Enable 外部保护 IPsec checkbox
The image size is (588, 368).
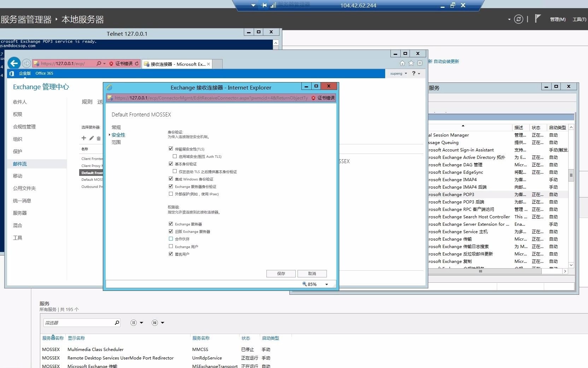(x=171, y=194)
